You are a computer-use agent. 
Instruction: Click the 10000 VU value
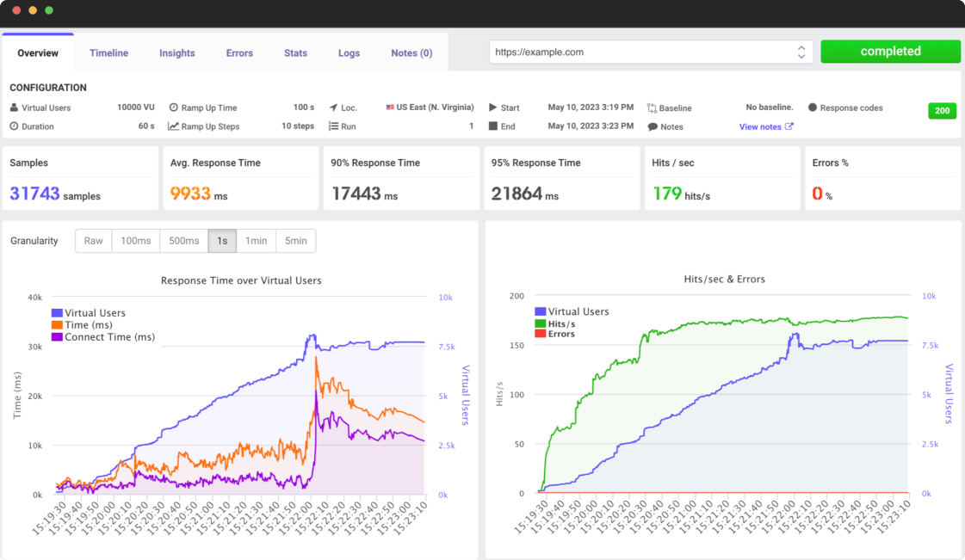pos(135,107)
